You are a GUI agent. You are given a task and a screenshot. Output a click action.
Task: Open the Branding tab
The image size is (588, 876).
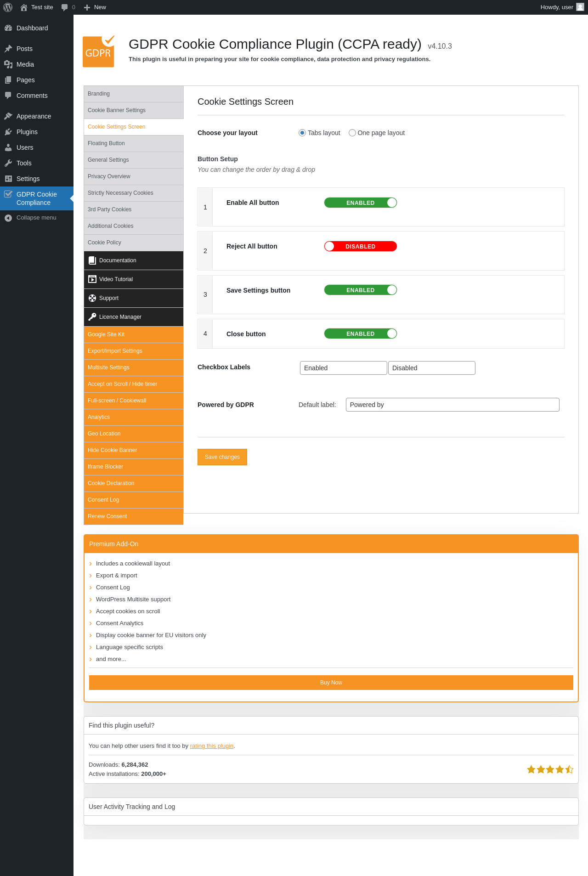[x=134, y=94]
